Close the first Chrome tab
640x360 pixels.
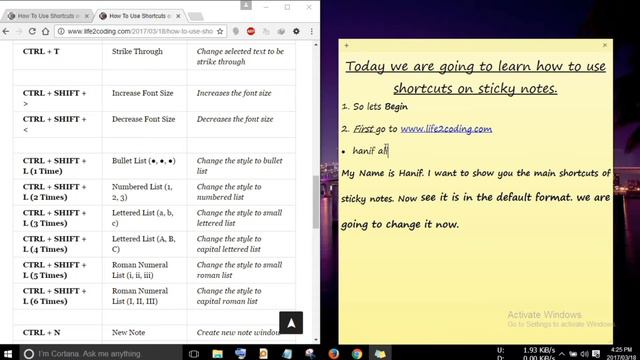pos(87,16)
